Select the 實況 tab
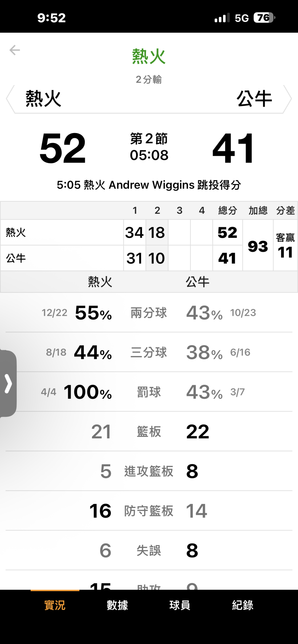Screen dimensions: 298x644 55,605
